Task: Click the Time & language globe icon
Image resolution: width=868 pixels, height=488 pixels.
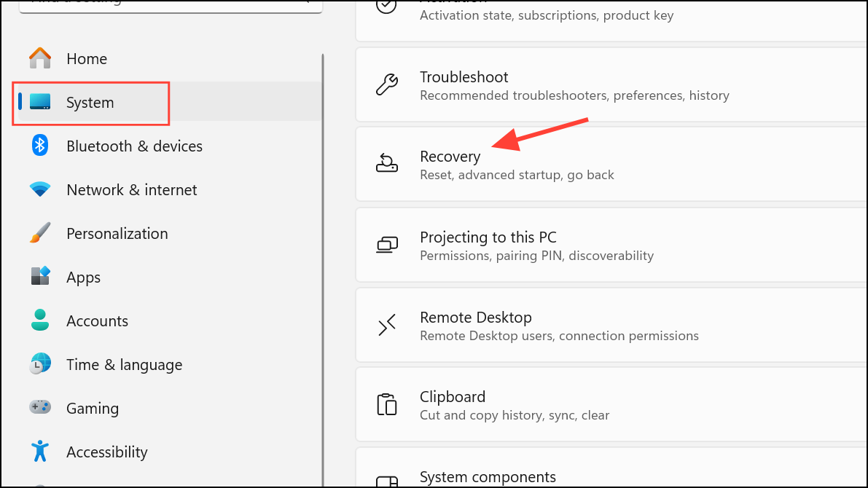Action: coord(40,364)
